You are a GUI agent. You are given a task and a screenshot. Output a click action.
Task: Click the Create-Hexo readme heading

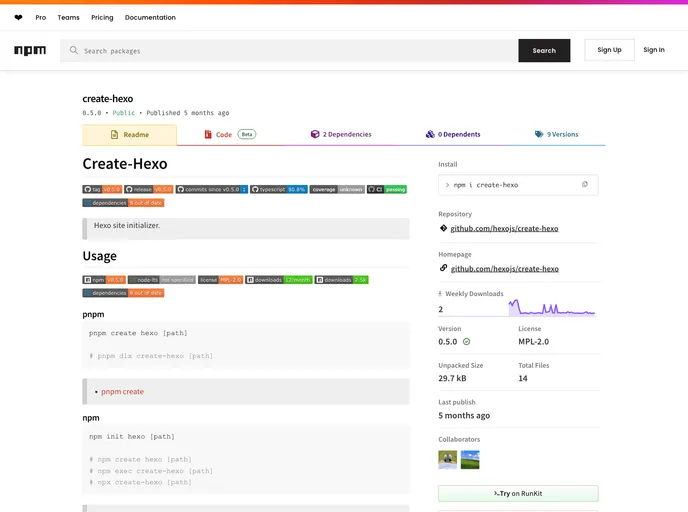point(125,164)
